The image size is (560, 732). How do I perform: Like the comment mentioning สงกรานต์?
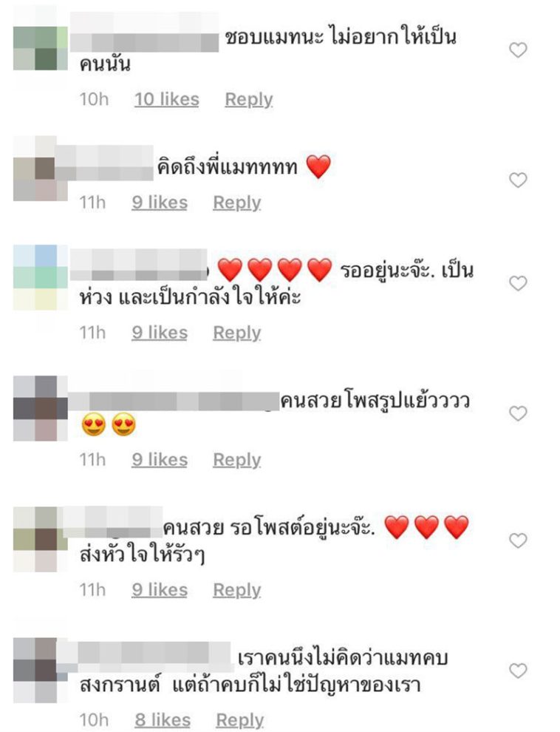click(518, 671)
